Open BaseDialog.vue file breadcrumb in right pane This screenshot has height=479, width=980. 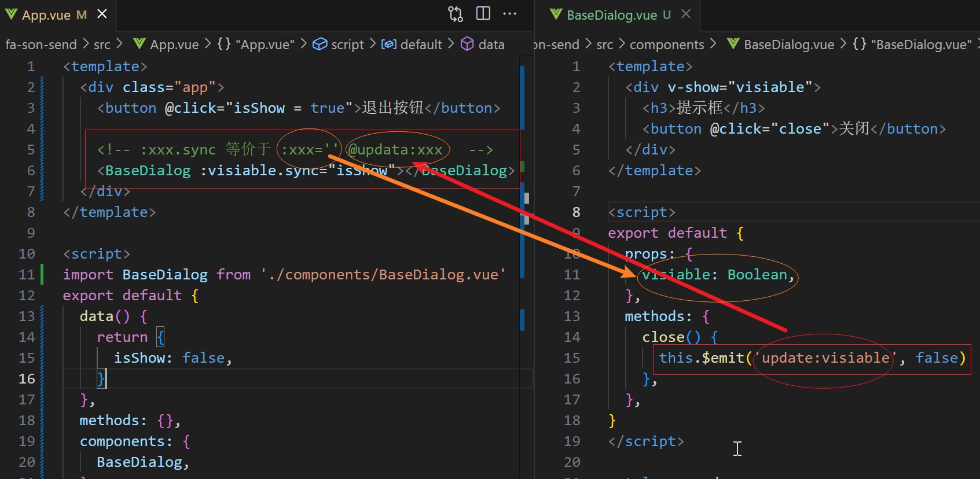[x=788, y=45]
